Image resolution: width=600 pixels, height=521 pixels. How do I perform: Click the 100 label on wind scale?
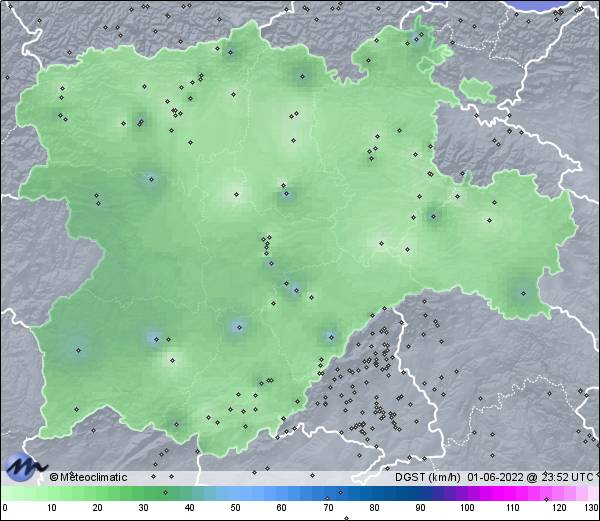click(467, 508)
